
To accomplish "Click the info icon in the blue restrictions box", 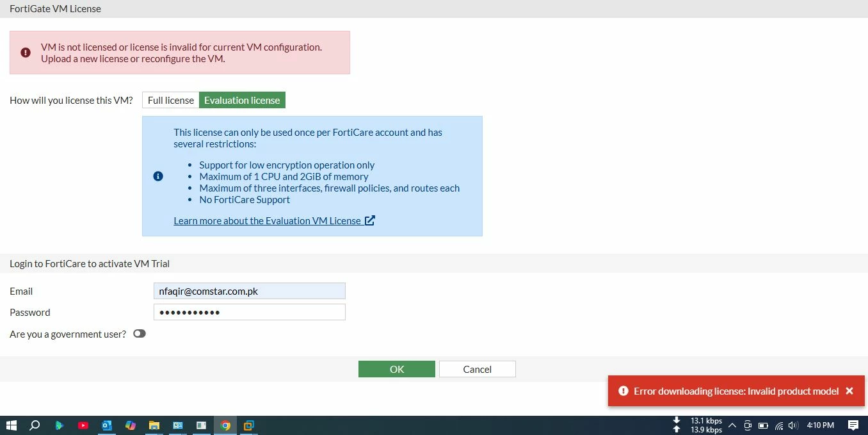I will [158, 176].
